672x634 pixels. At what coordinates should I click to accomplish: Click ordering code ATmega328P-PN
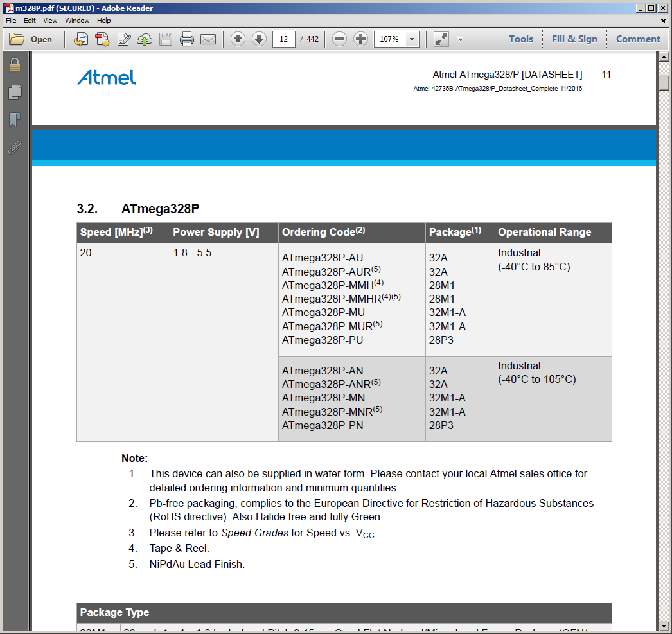point(323,425)
